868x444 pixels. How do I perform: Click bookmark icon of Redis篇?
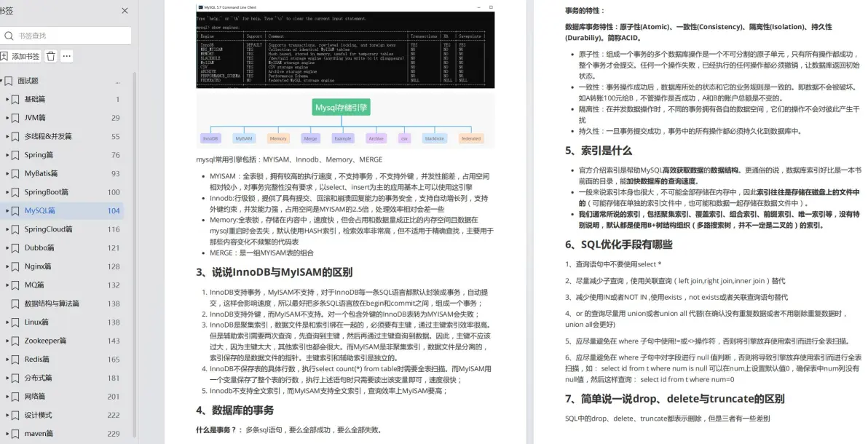click(15, 360)
